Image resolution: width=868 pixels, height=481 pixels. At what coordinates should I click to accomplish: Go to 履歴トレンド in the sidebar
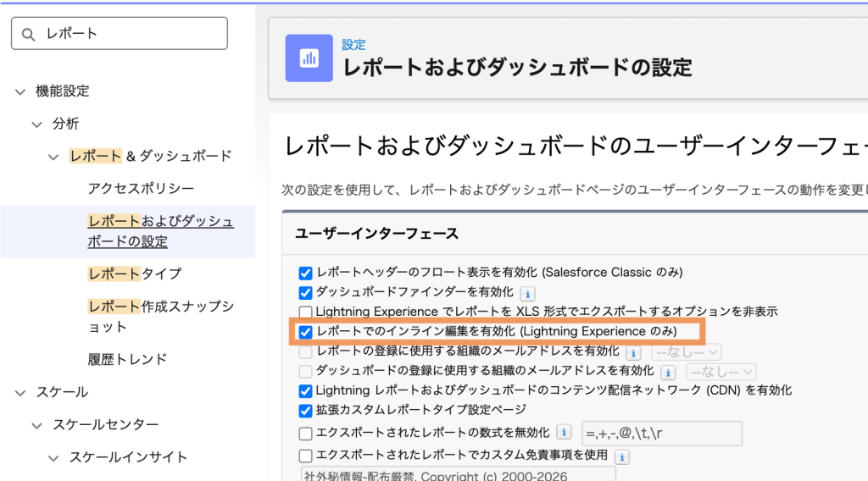pyautogui.click(x=127, y=359)
